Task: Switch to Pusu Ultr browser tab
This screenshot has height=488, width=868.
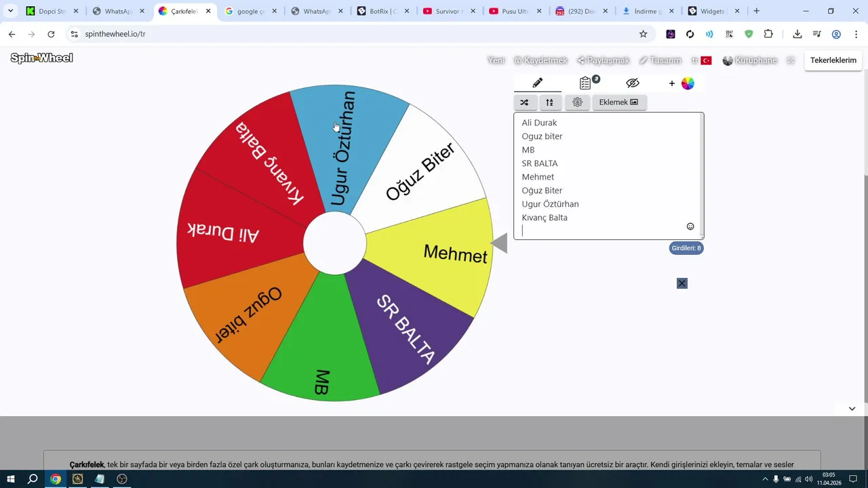Action: point(515,12)
